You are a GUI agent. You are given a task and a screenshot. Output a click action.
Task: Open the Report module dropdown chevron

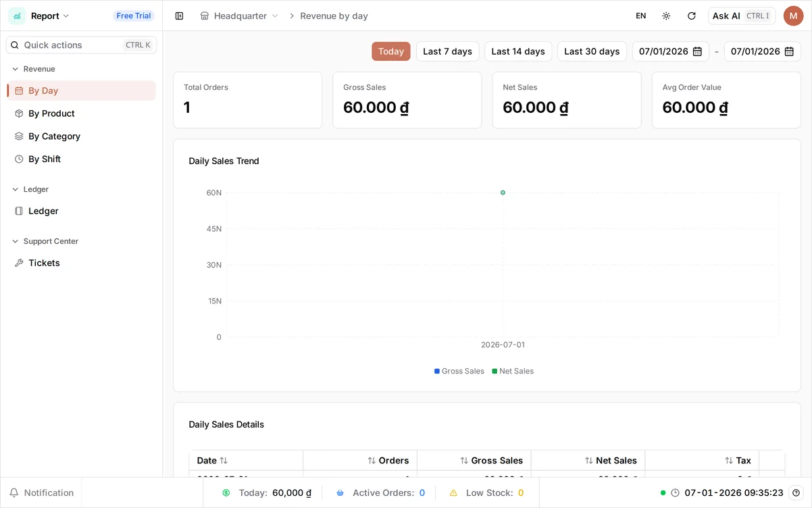[x=66, y=16]
